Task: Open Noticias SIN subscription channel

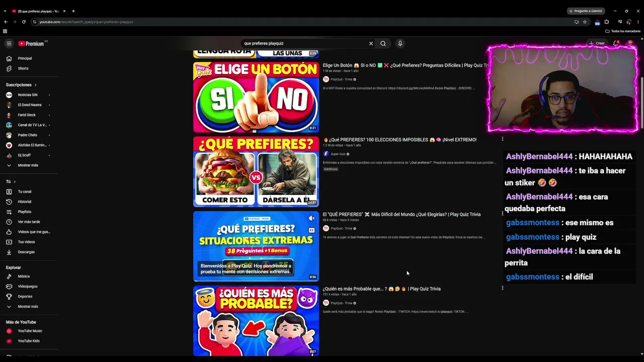Action: point(29,95)
